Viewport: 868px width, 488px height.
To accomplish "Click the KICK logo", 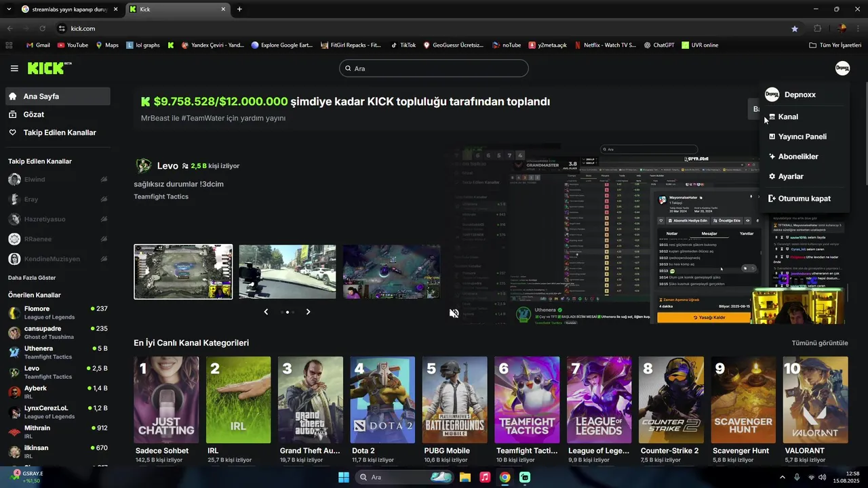I will pos(50,68).
